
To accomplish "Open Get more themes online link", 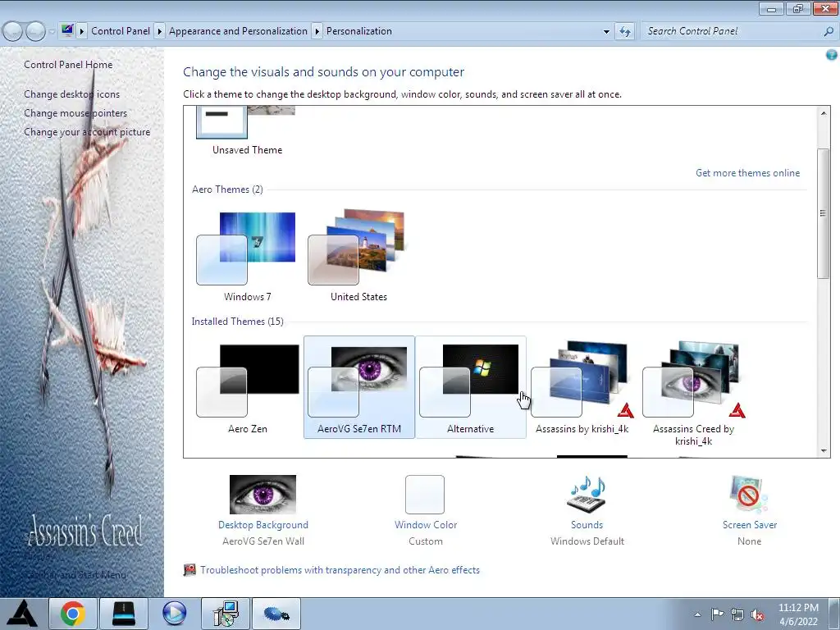I will point(747,173).
